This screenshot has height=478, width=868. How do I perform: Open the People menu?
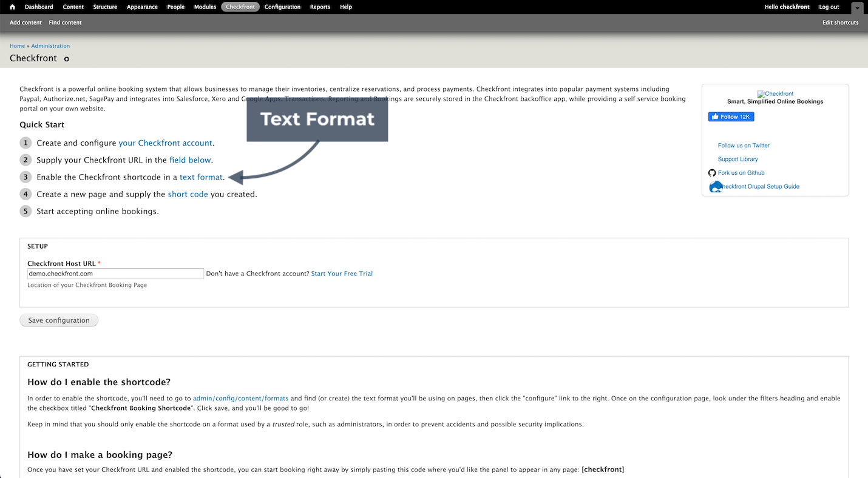click(x=176, y=7)
